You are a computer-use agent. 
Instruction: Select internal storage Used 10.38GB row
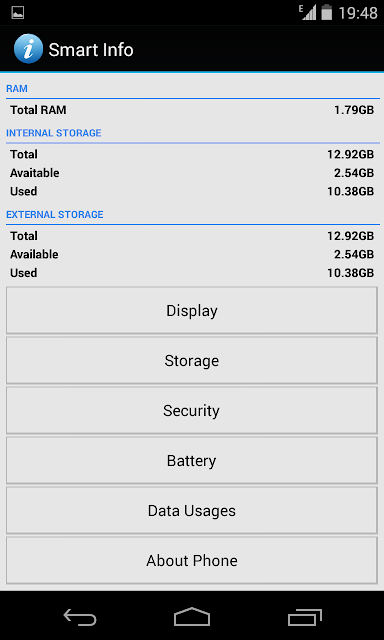pyautogui.click(x=192, y=191)
